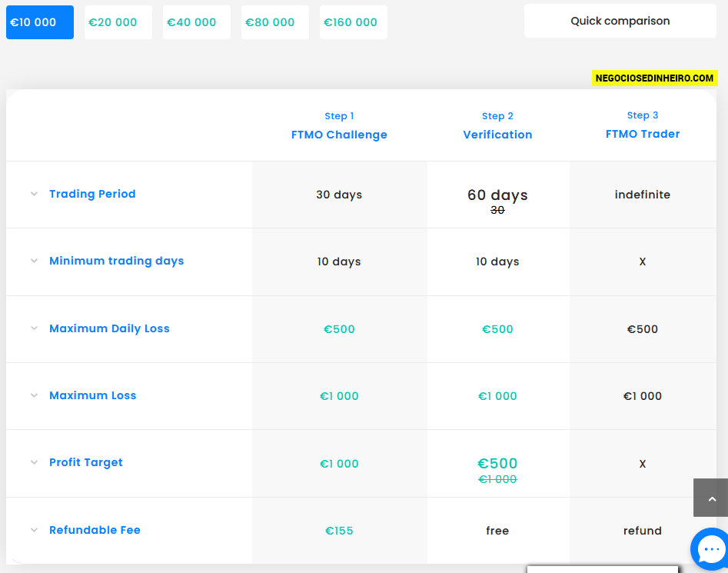Expand the Maximum Loss row chevron
Image resolution: width=728 pixels, height=573 pixels.
(x=34, y=395)
